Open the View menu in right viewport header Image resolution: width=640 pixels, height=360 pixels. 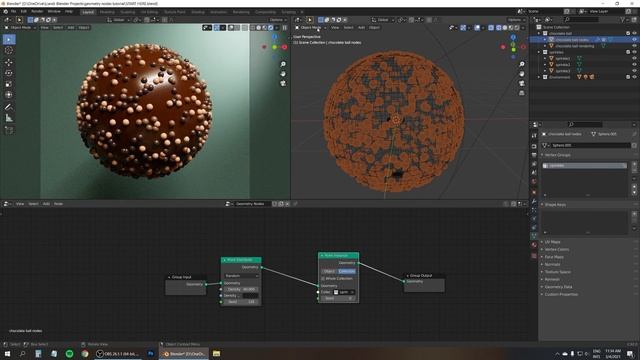point(335,27)
